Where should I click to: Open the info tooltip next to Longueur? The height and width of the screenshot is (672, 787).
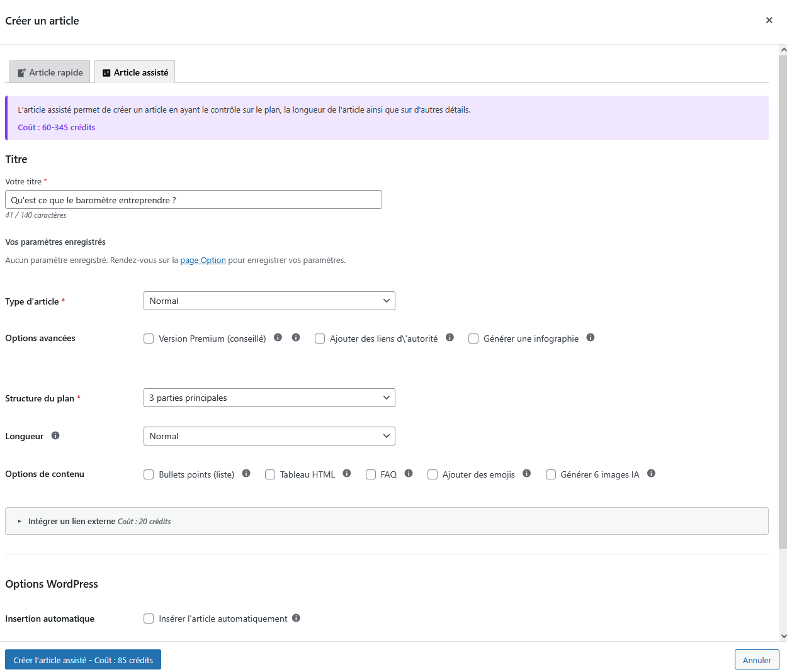coord(55,435)
